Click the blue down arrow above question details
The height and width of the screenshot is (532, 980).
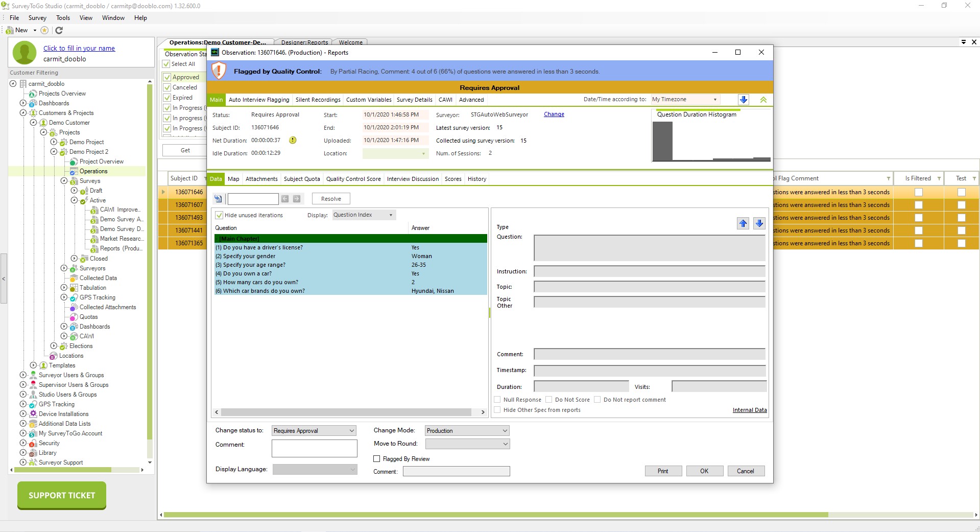[x=759, y=223]
